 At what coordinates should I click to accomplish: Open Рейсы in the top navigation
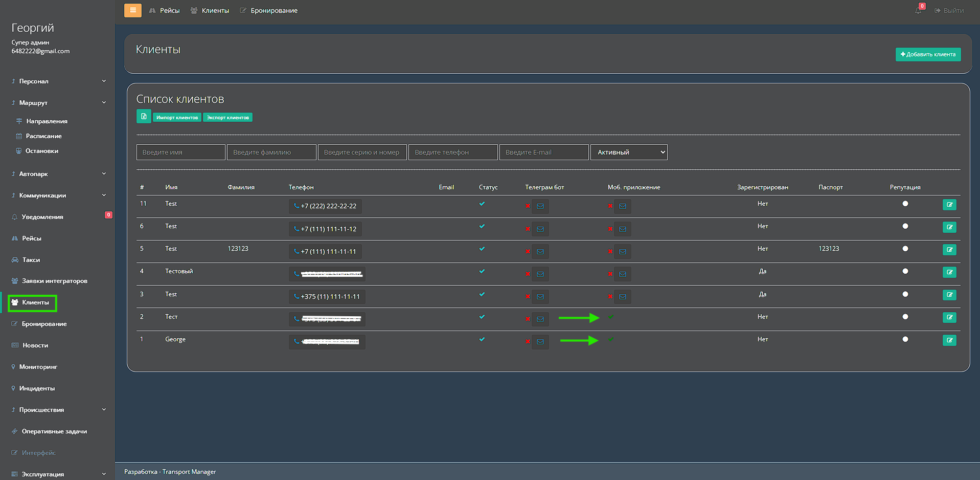pyautogui.click(x=169, y=11)
